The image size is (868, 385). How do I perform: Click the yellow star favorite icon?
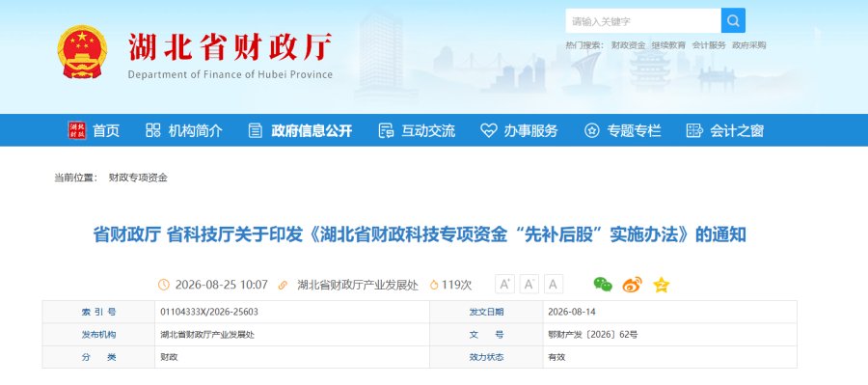pyautogui.click(x=661, y=285)
